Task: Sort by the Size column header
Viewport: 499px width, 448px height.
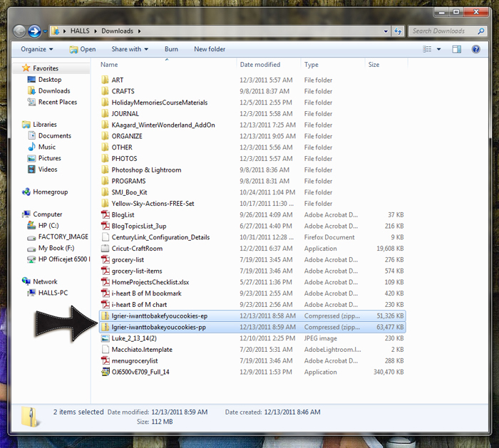Action: pos(374,65)
